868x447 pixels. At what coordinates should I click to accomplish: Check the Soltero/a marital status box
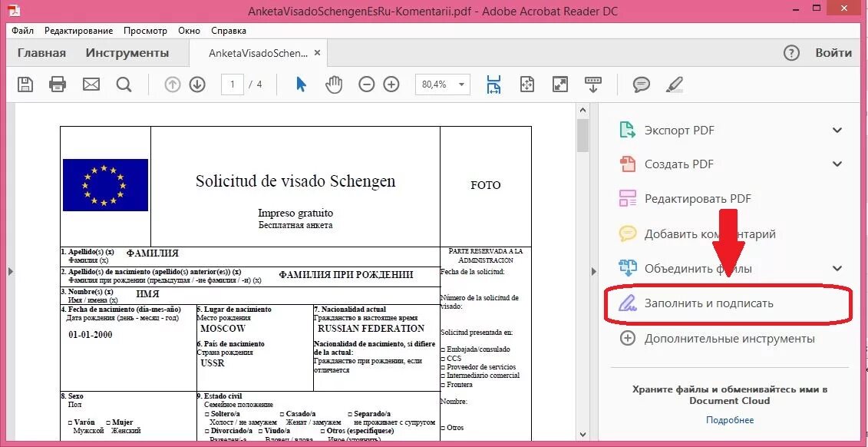(x=206, y=414)
